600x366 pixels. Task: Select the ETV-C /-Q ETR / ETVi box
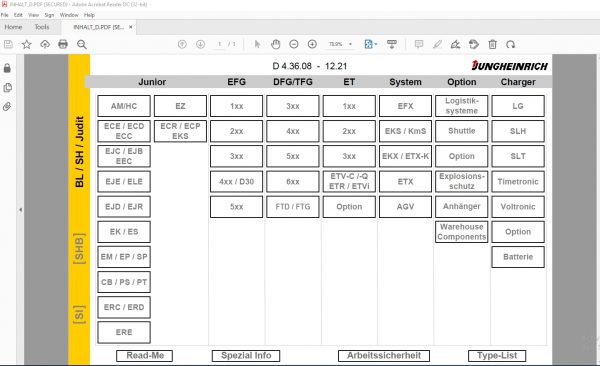tap(349, 181)
